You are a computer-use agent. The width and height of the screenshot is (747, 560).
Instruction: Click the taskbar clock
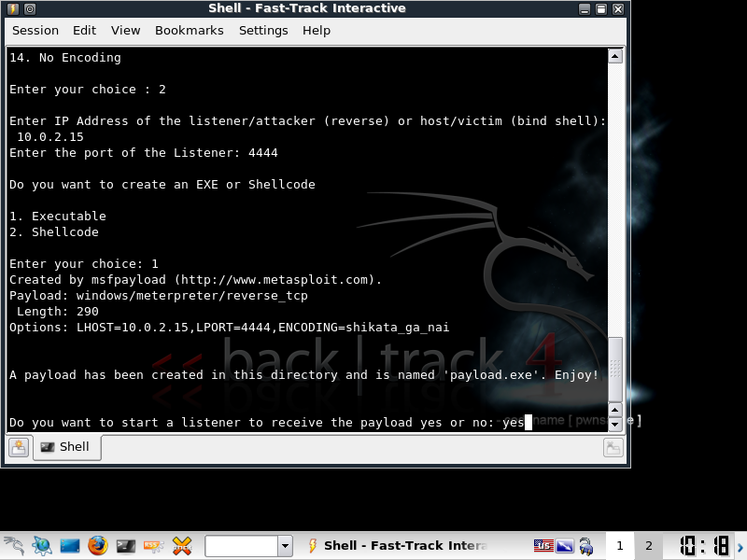[x=704, y=546]
